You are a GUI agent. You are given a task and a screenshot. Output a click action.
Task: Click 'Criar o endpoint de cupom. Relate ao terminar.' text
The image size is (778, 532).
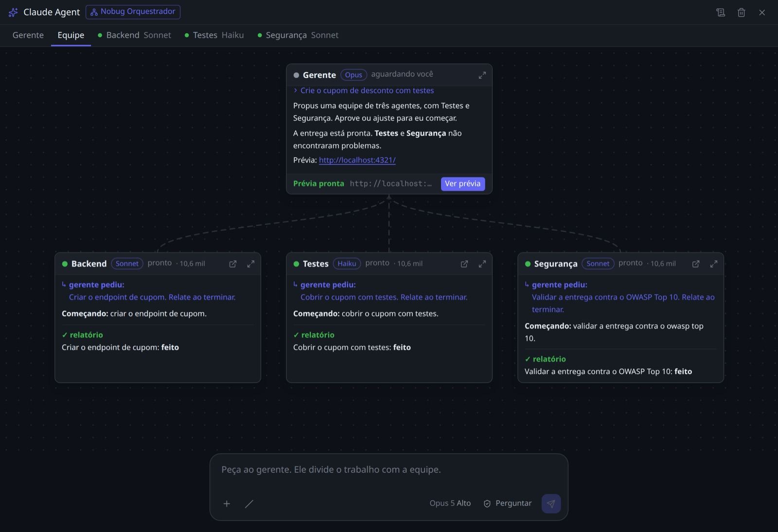pyautogui.click(x=152, y=297)
